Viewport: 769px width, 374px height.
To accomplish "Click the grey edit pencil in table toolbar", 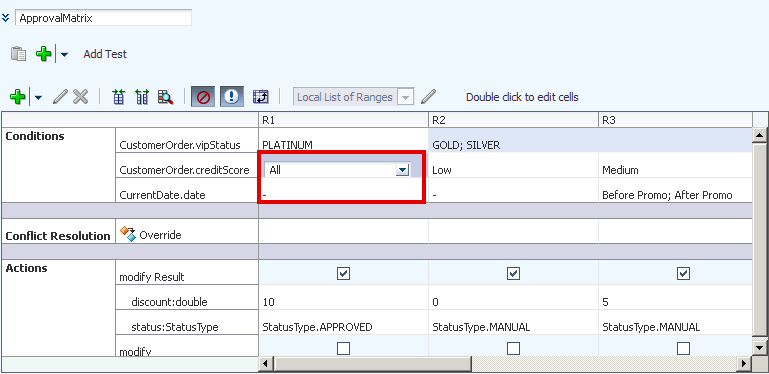I will tap(60, 97).
